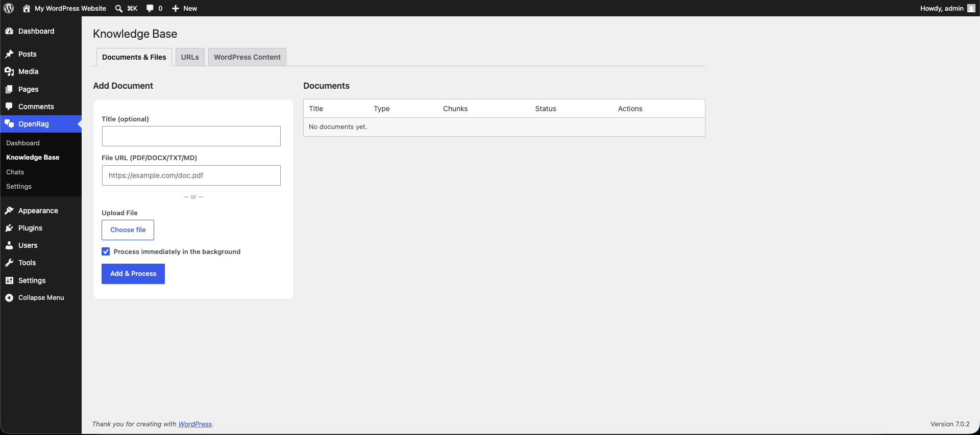This screenshot has width=980, height=435.
Task: Click the Dashboard gauge icon in sidebar
Action: click(9, 31)
